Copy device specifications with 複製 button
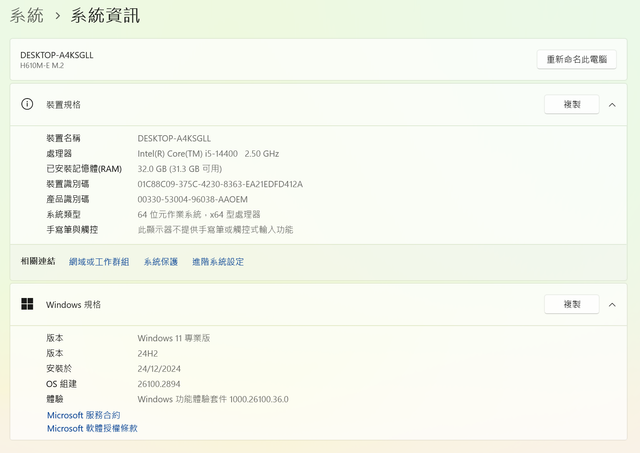 point(571,104)
